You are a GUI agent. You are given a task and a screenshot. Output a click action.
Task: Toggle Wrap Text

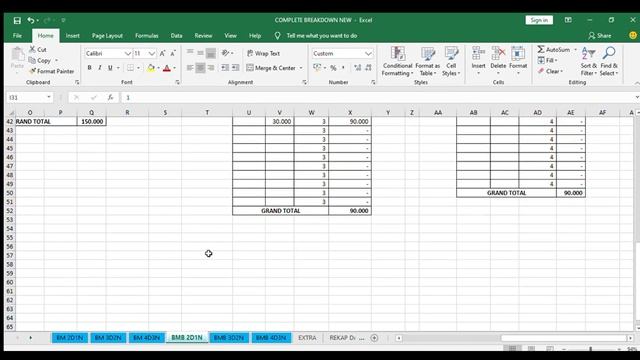coord(263,53)
